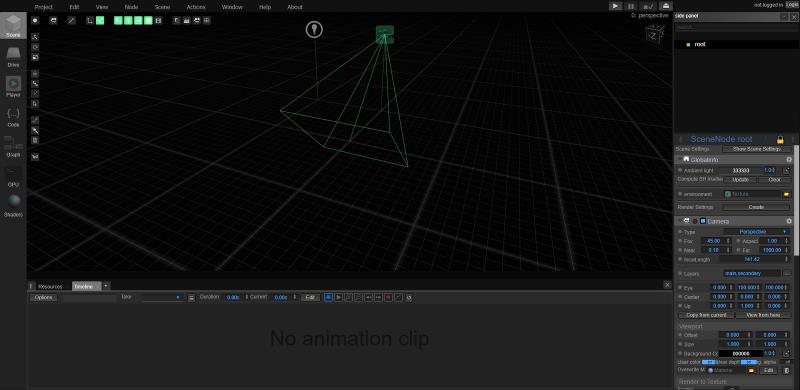Open the timeline Take dropdown
This screenshot has width=800, height=390.
click(162, 297)
